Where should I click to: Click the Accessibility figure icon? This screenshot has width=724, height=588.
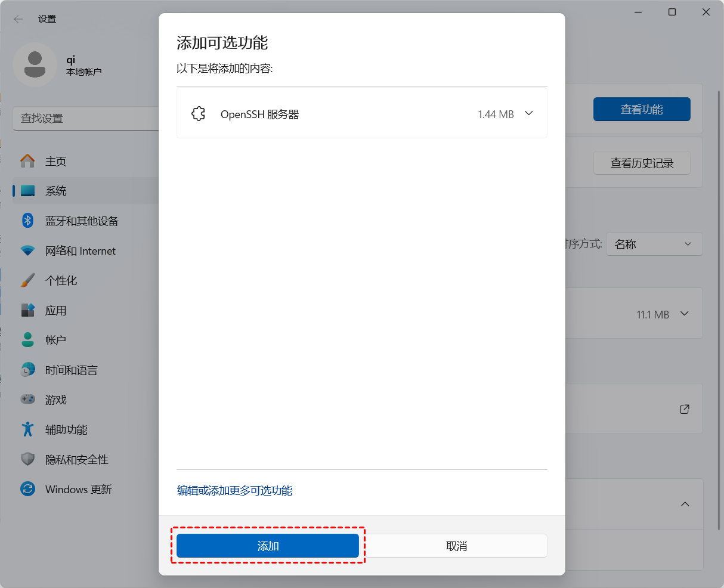coord(27,429)
